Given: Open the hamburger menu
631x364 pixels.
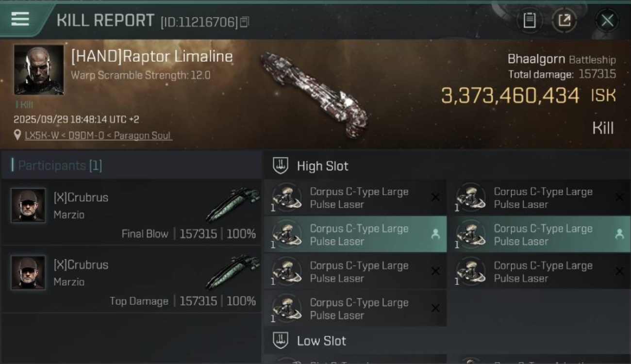Looking at the screenshot, I should tap(20, 19).
